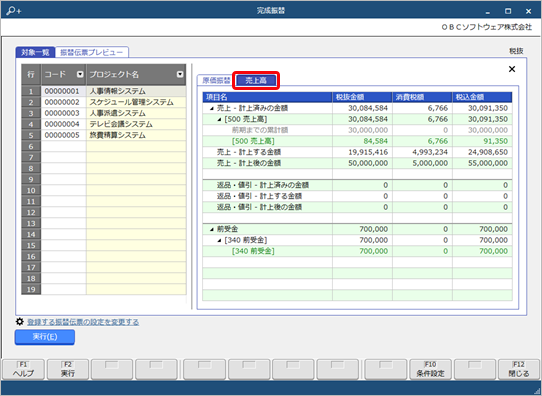Viewport: 542px width, 396px height.
Task: Click the value 19,915,416
Action: (x=368, y=152)
